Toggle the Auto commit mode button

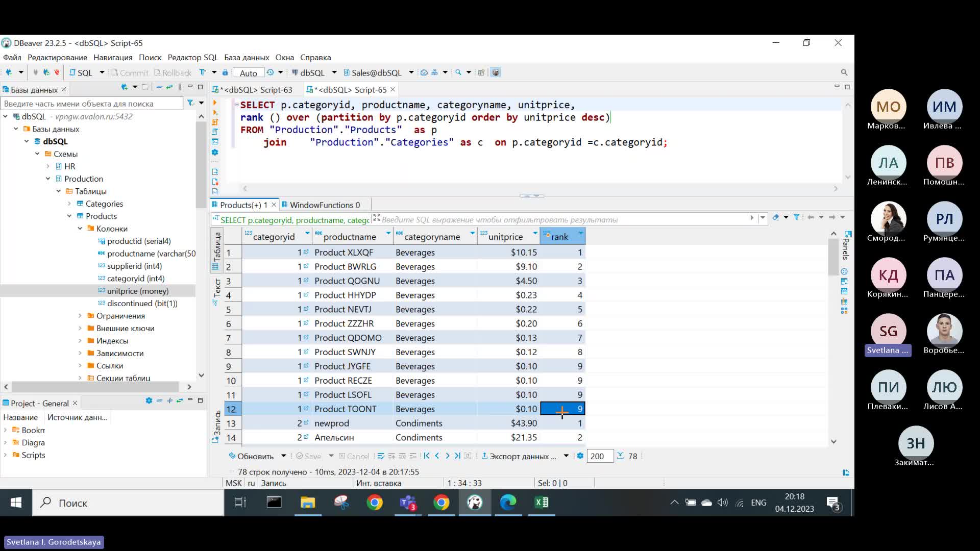[249, 73]
